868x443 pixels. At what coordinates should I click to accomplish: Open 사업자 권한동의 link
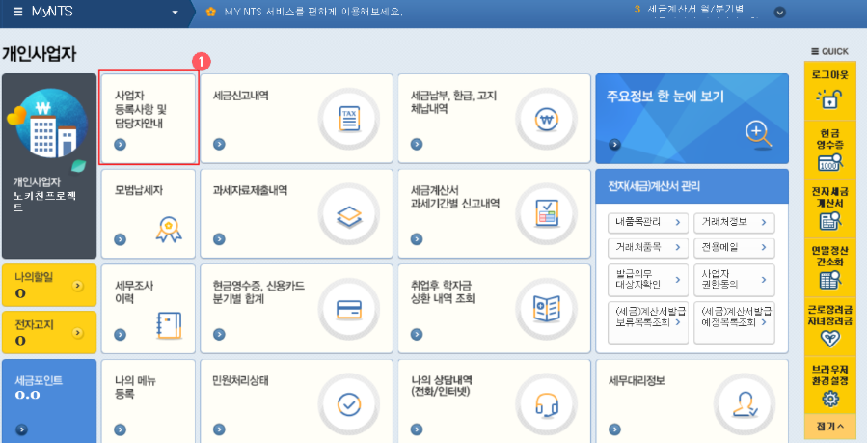[734, 280]
